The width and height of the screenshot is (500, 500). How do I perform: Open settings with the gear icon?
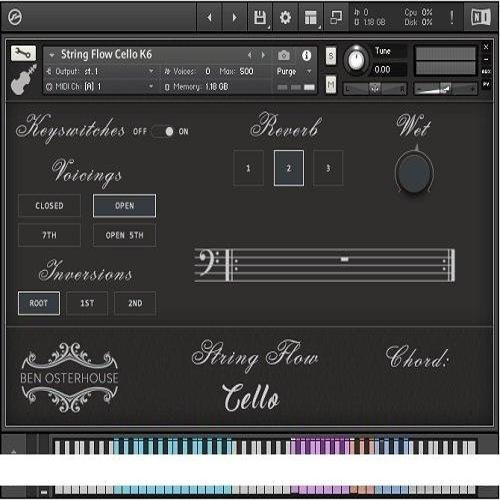285,17
